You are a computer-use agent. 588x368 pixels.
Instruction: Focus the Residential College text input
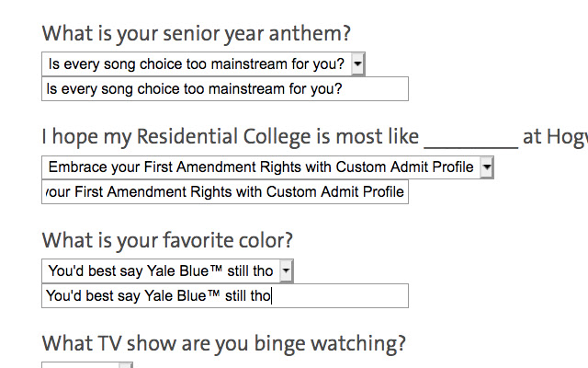point(224,192)
